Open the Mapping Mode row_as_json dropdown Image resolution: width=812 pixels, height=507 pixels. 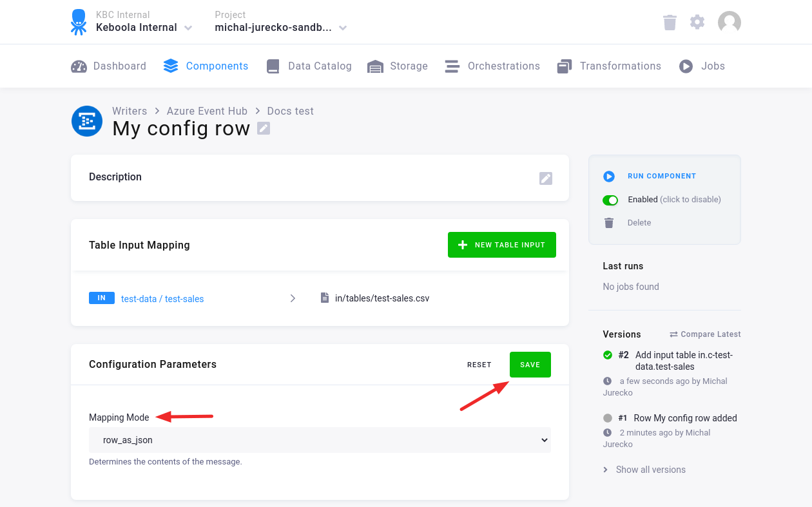320,440
